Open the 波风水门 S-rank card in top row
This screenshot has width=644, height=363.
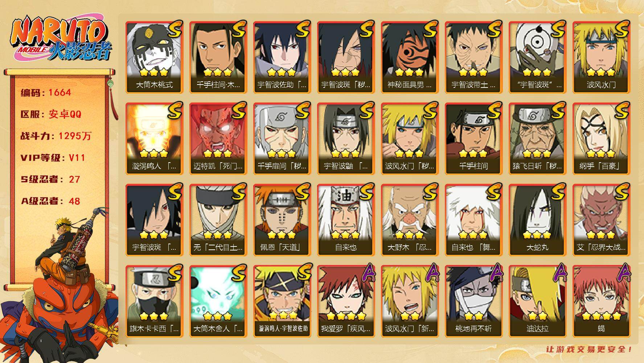pos(601,57)
